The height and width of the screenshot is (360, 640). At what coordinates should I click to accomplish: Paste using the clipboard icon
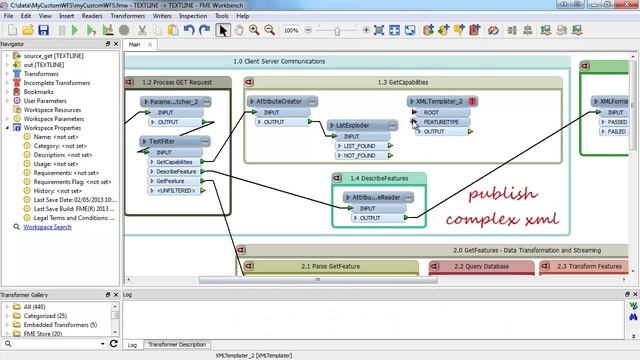coord(173,30)
